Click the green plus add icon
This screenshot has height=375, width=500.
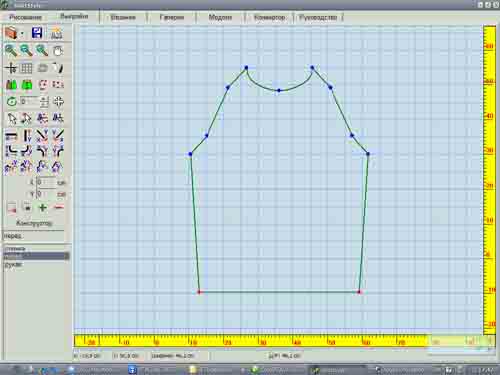43,208
